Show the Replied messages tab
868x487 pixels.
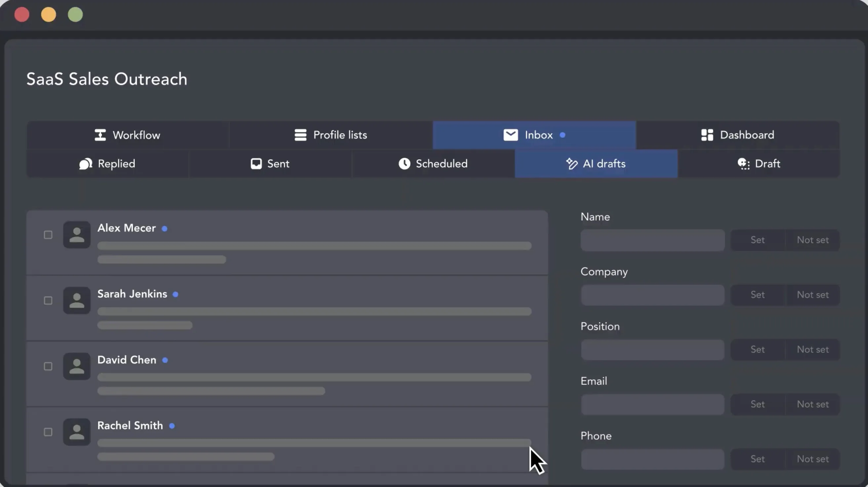107,164
